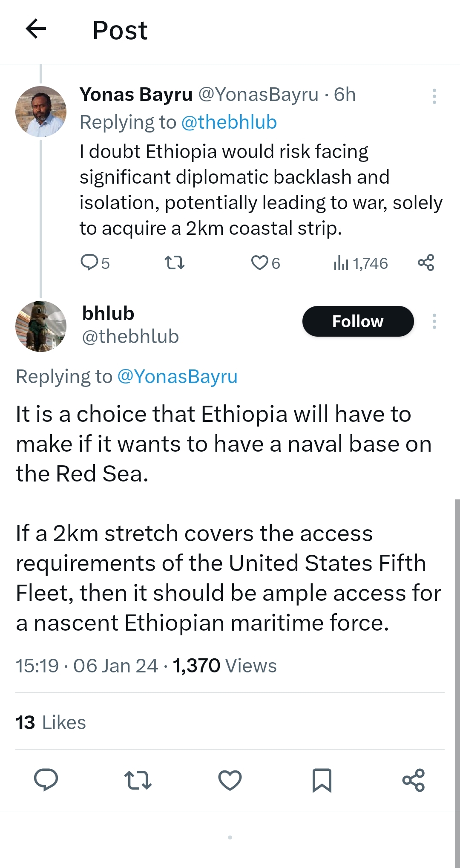Reply to bhlub's main post
The image size is (460, 868).
(x=46, y=780)
